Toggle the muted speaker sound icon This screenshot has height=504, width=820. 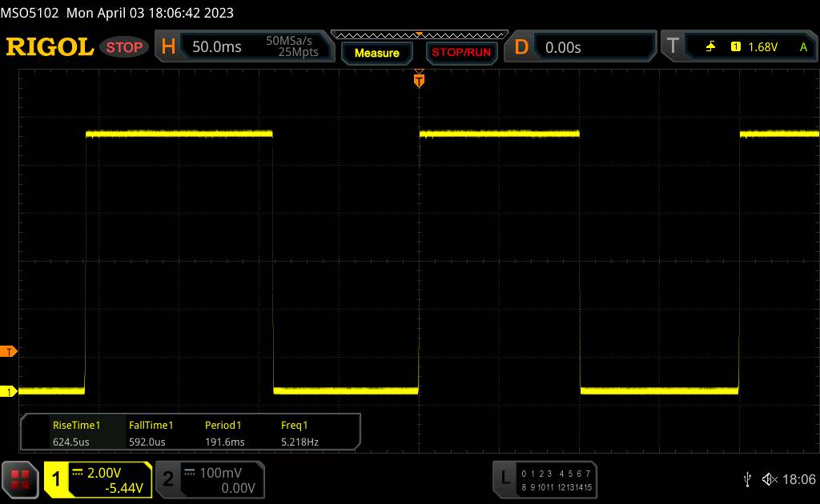(770, 479)
